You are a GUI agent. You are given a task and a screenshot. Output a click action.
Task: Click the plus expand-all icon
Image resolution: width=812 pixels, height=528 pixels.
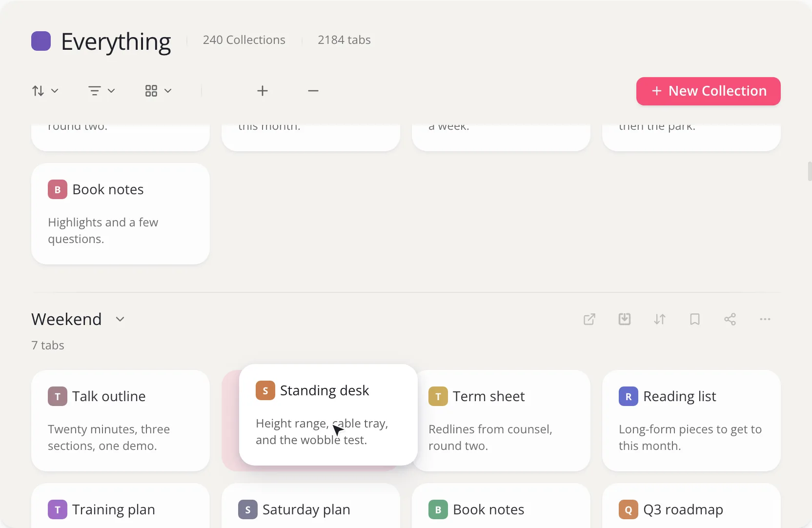tap(263, 91)
